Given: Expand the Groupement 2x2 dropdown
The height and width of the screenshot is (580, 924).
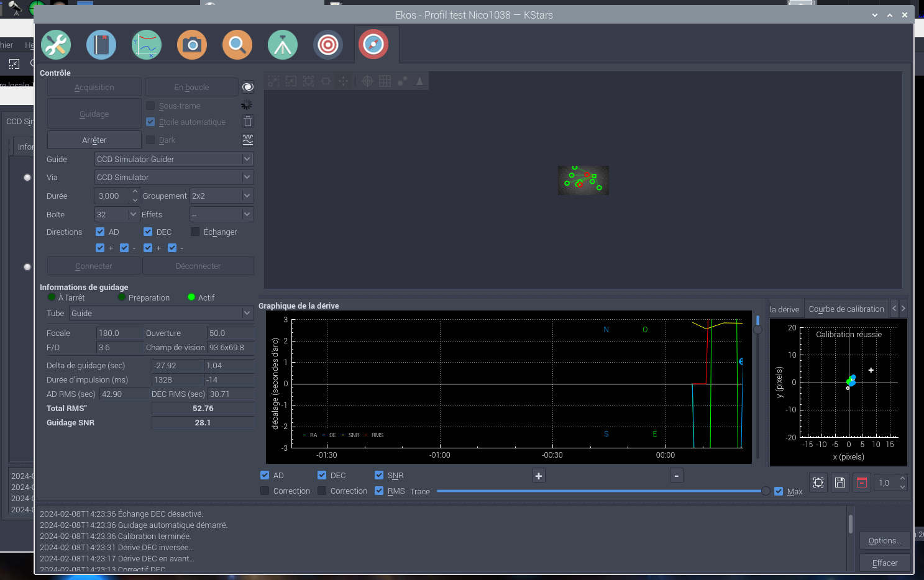Looking at the screenshot, I should tap(221, 196).
